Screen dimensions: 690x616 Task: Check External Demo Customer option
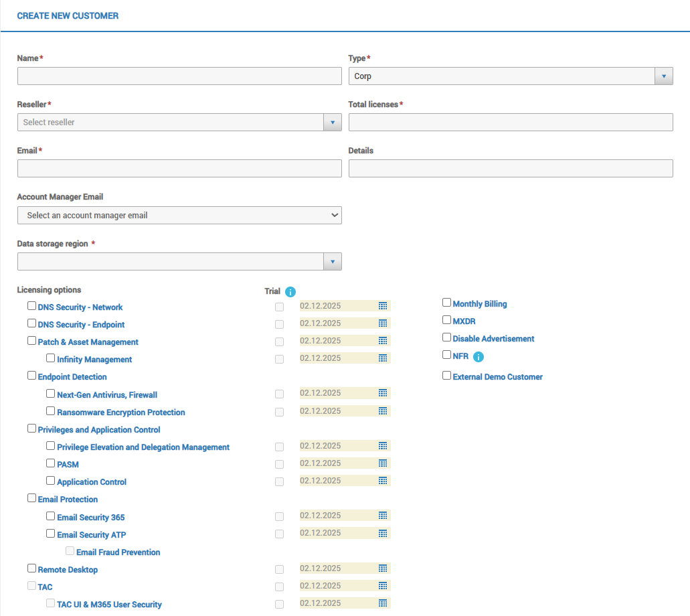coord(446,375)
